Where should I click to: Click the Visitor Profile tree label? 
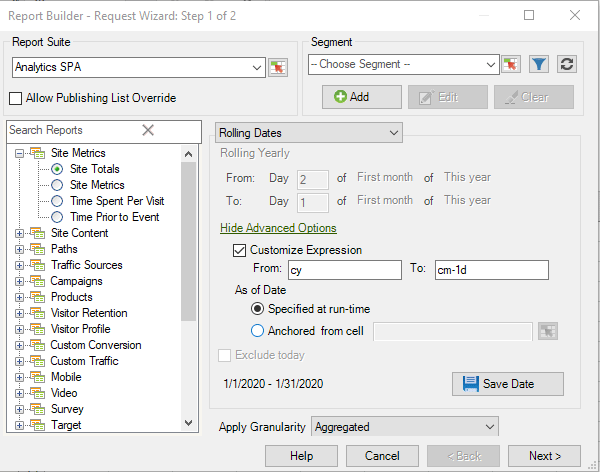[81, 329]
